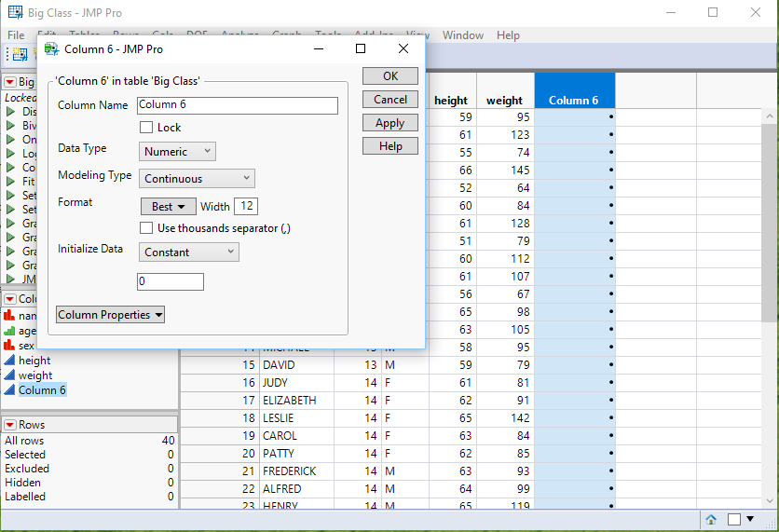Click the ordinal icon next to age column
This screenshot has width=779, height=532.
(9, 331)
